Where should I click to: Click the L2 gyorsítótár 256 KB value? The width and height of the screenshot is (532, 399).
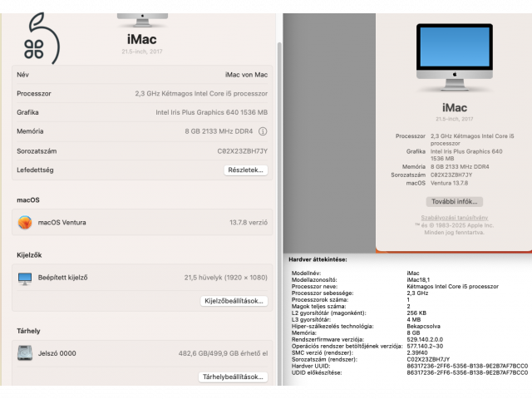pyautogui.click(x=416, y=313)
